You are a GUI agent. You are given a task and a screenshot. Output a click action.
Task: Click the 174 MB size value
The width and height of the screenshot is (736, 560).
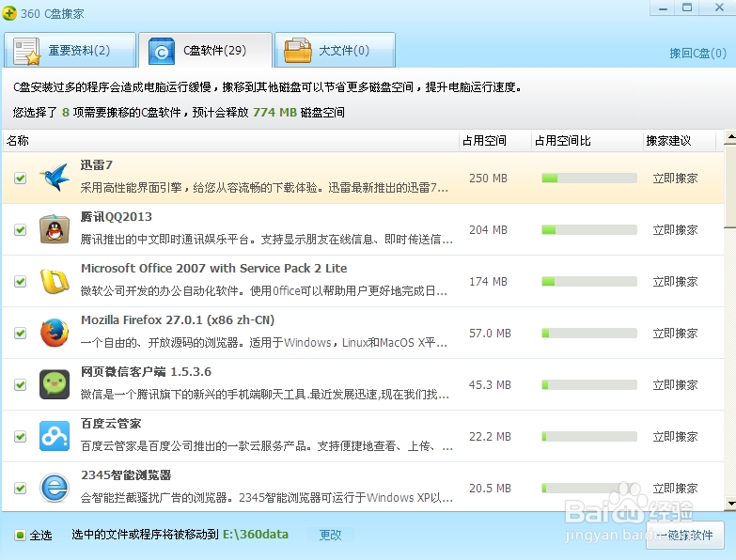pos(488,281)
